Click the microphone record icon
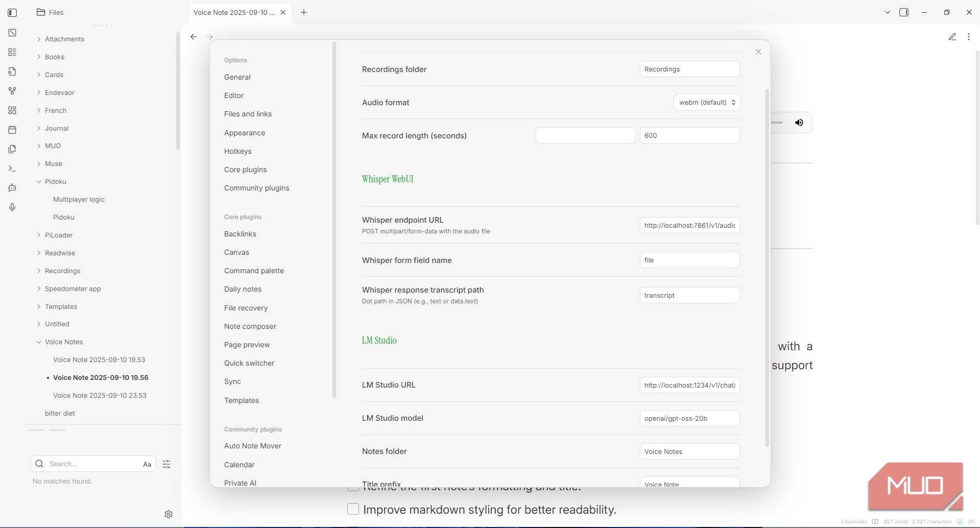The height and width of the screenshot is (528, 980). pos(12,207)
